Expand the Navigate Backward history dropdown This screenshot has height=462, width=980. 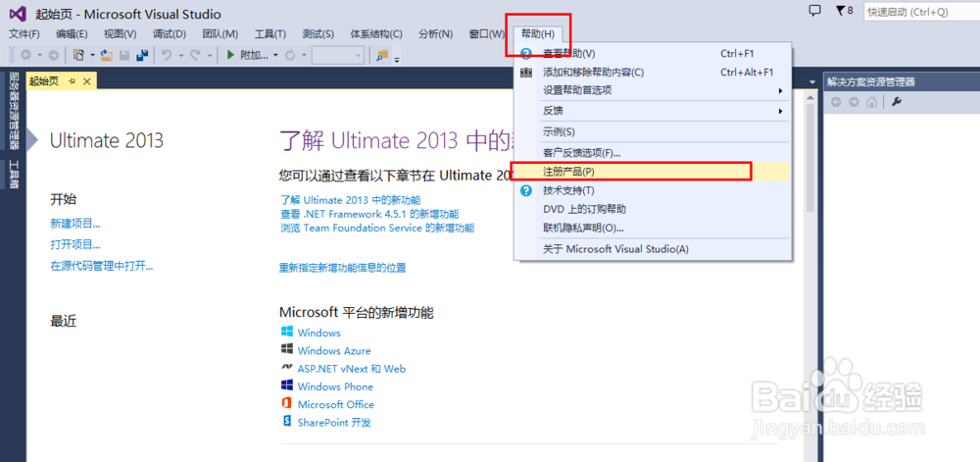tap(38, 56)
